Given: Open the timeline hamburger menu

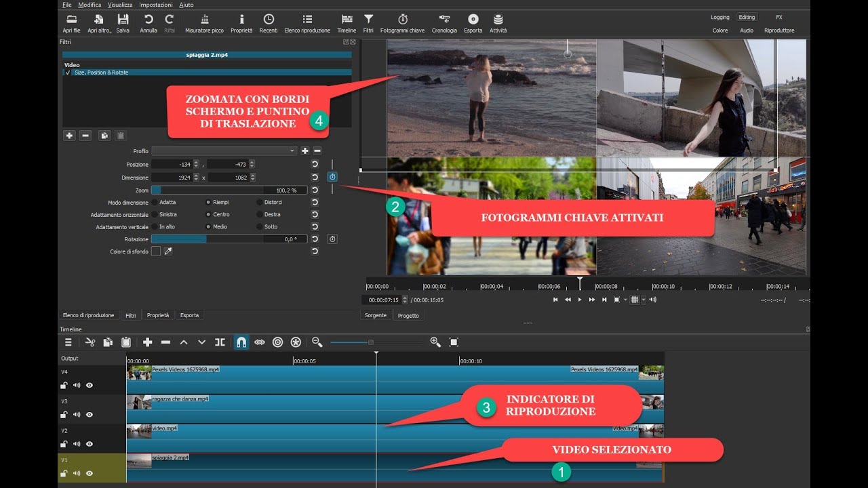Looking at the screenshot, I should (68, 342).
